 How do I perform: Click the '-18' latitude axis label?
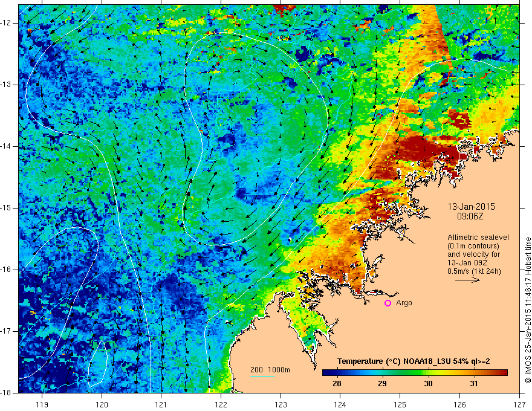7,393
